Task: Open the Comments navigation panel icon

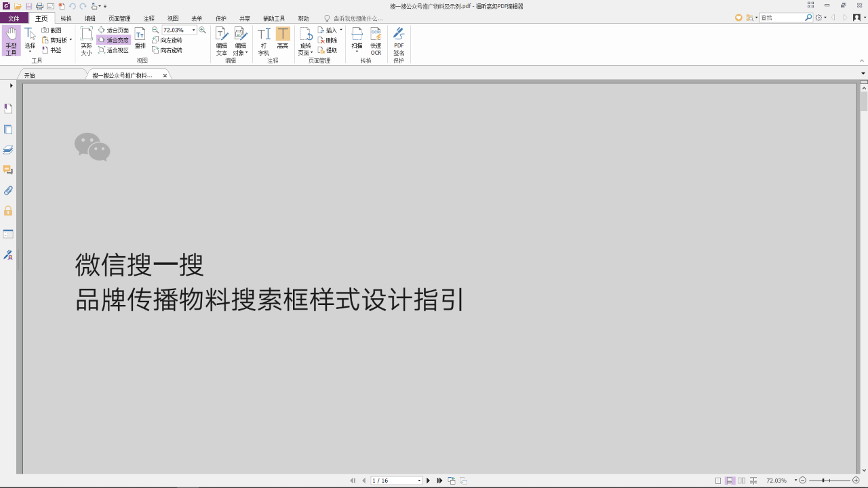Action: click(x=8, y=170)
